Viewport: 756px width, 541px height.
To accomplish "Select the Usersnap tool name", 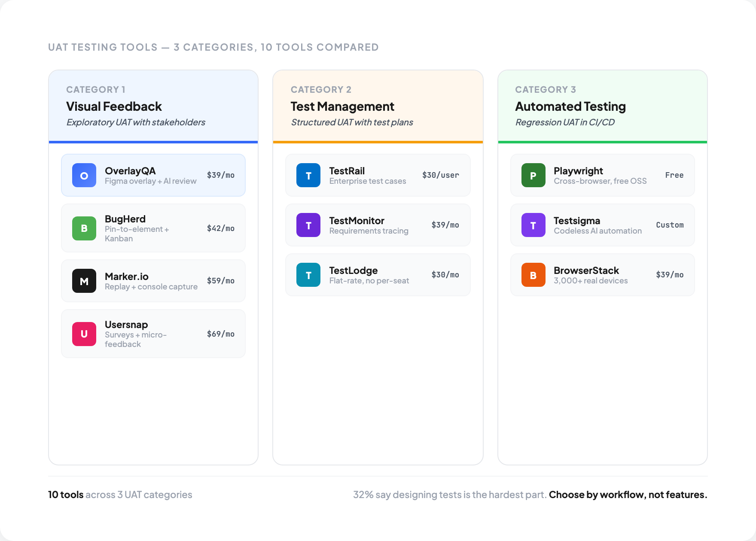I will point(126,325).
